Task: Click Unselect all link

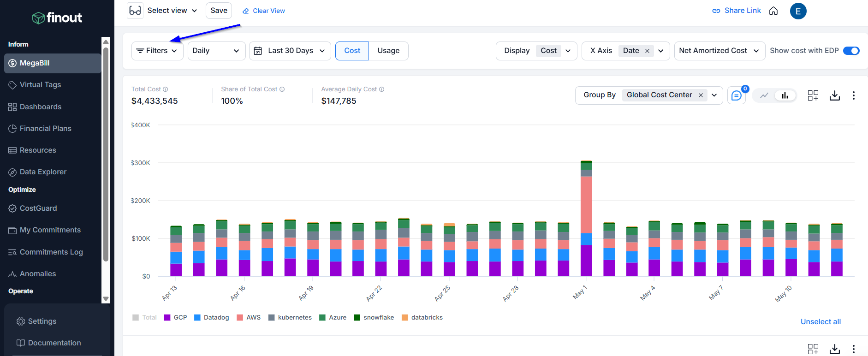Action: 820,322
